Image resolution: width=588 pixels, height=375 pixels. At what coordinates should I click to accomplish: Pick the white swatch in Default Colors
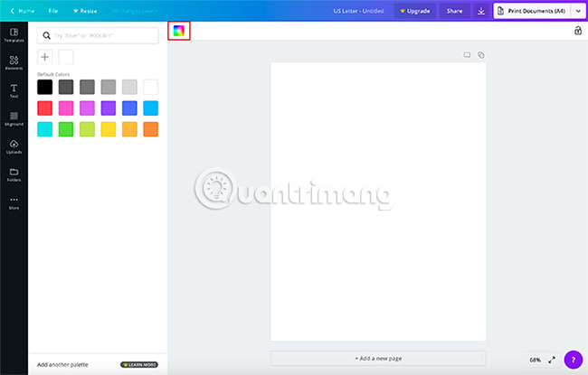click(151, 87)
